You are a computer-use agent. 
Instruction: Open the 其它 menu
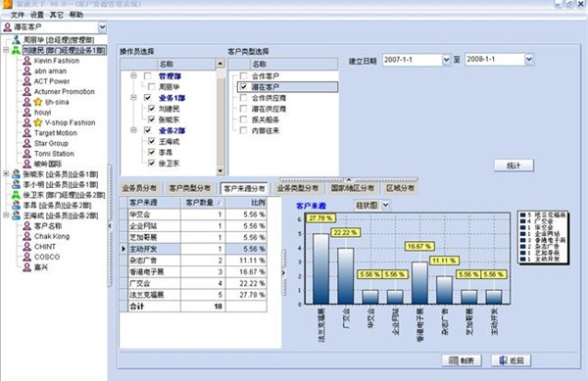pos(57,15)
